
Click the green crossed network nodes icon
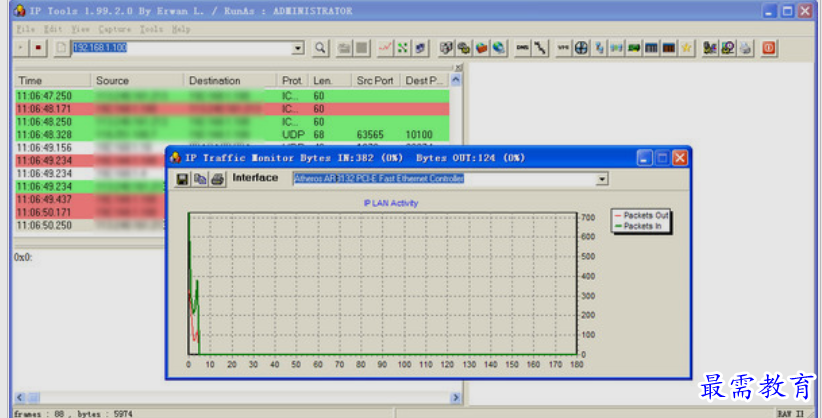point(403,48)
